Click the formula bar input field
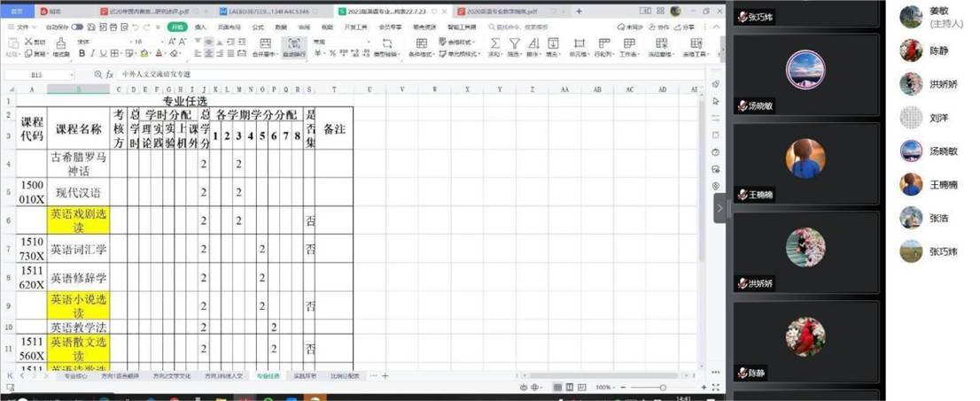This screenshot has height=401, width=980. tap(399, 75)
